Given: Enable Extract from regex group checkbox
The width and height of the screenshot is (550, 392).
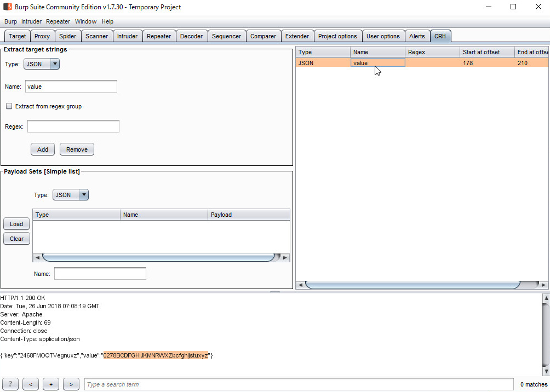Looking at the screenshot, I should (9, 106).
